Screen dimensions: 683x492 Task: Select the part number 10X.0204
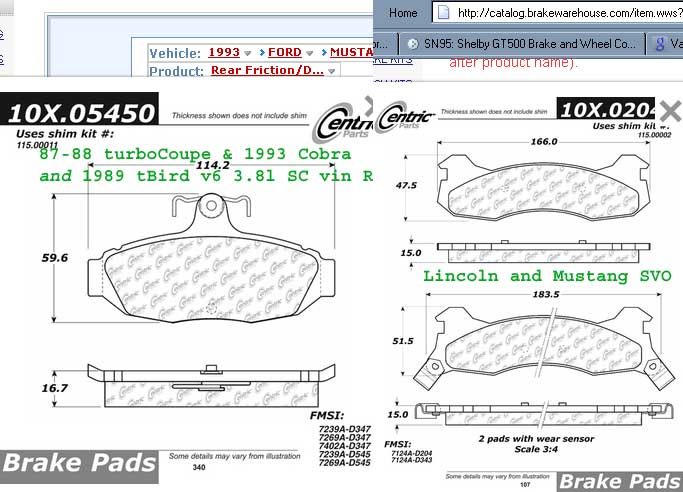605,109
